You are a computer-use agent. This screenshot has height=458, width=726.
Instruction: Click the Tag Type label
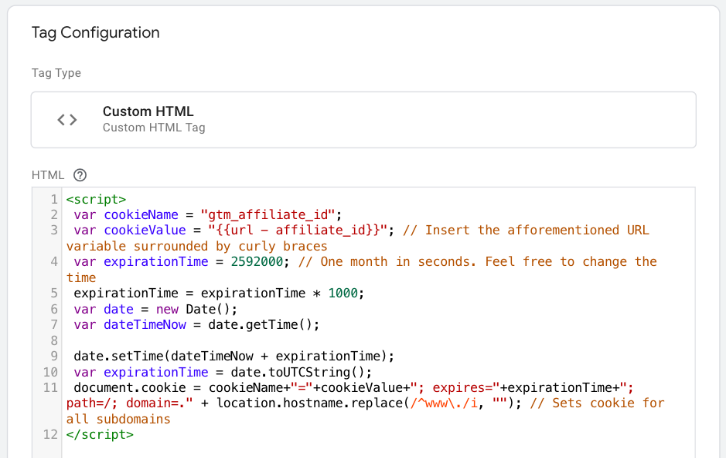pyautogui.click(x=56, y=73)
